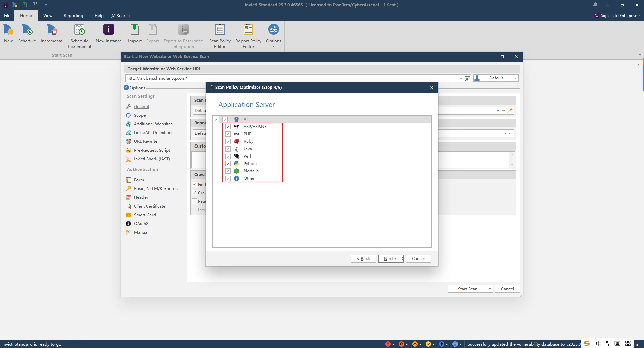644x348 pixels.
Task: Open Form authentication settings
Action: tap(139, 180)
